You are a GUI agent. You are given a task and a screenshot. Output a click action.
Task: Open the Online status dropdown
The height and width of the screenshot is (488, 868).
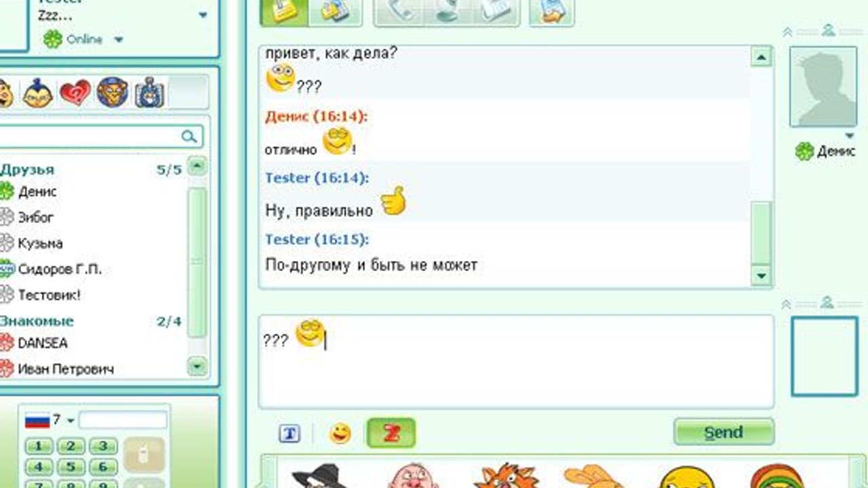(119, 40)
